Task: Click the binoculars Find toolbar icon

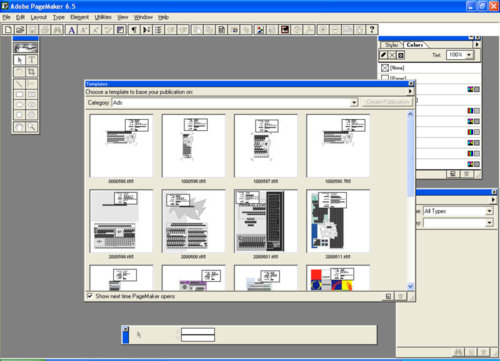Action: (x=57, y=30)
